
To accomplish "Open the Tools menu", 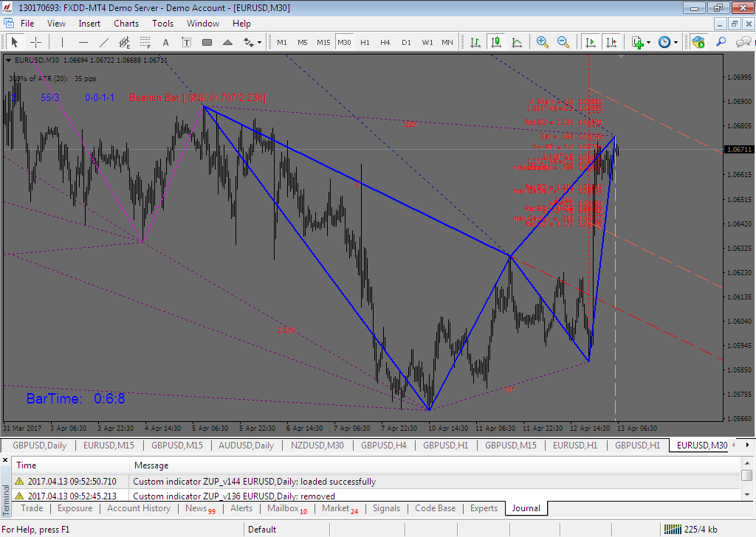I will [163, 24].
